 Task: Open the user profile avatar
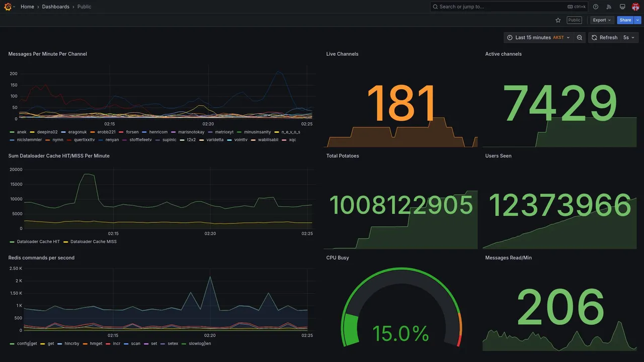[x=635, y=7]
